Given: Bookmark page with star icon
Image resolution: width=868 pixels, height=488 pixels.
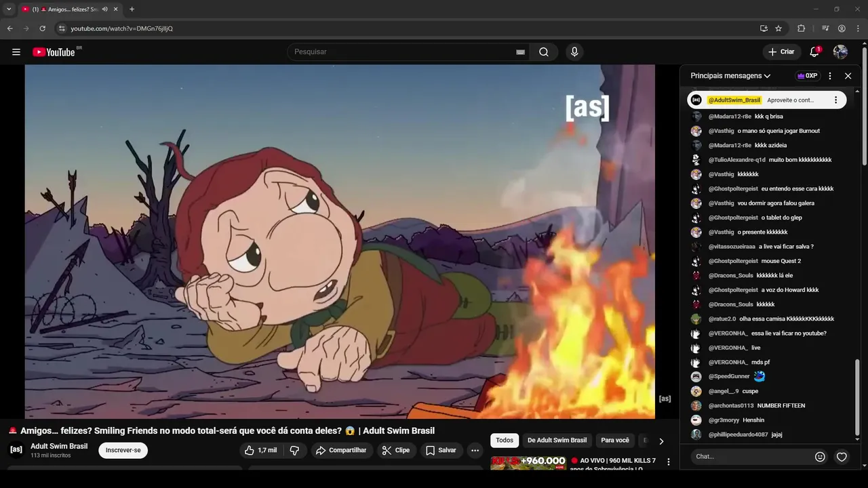Looking at the screenshot, I should (x=778, y=28).
